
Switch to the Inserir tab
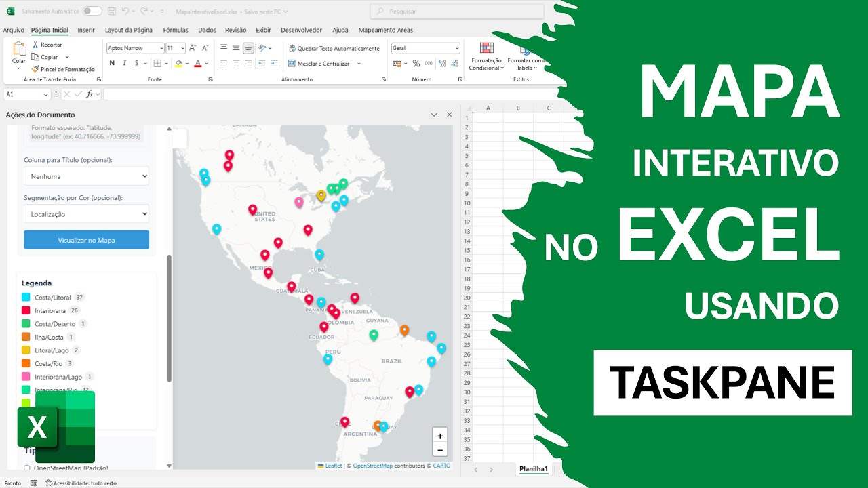point(86,30)
